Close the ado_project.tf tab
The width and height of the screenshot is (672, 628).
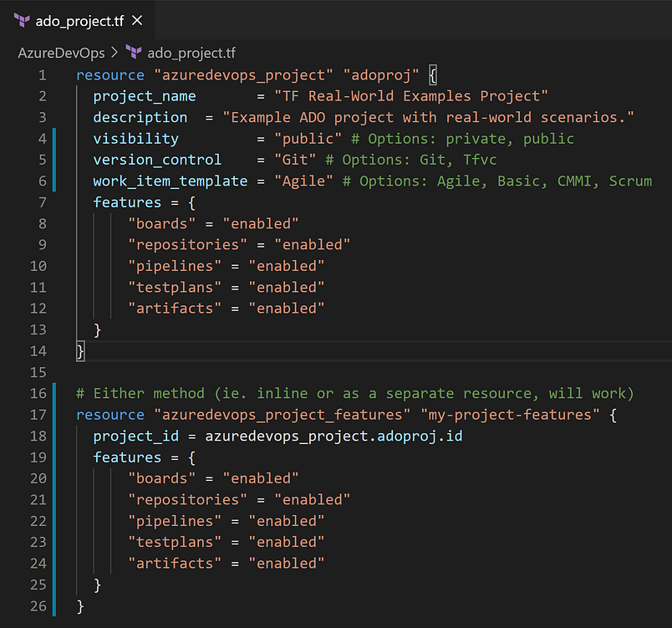pyautogui.click(x=137, y=20)
